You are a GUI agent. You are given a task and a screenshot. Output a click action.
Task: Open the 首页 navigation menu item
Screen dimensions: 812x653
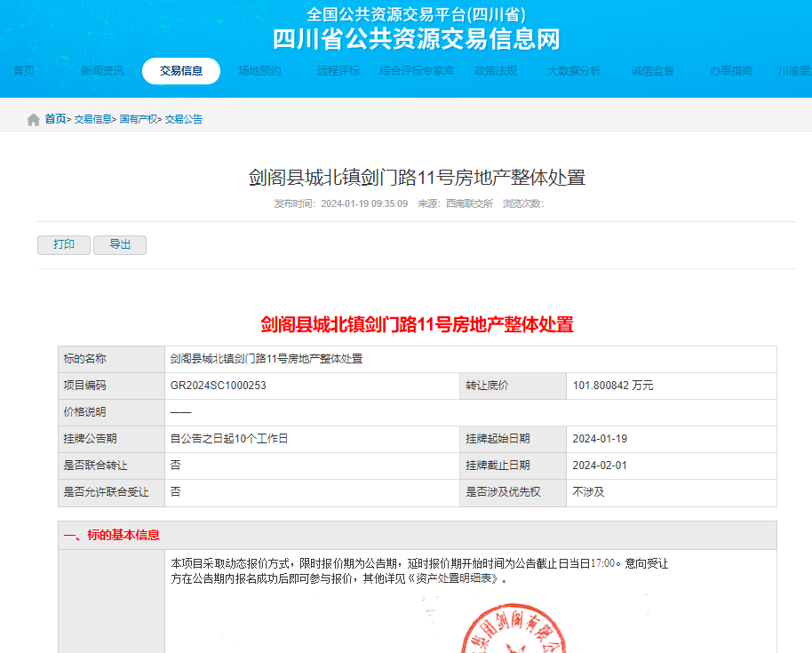24,71
